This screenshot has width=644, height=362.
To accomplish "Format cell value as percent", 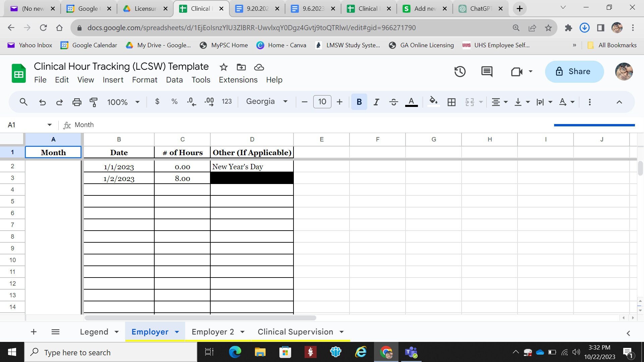I will 174,102.
